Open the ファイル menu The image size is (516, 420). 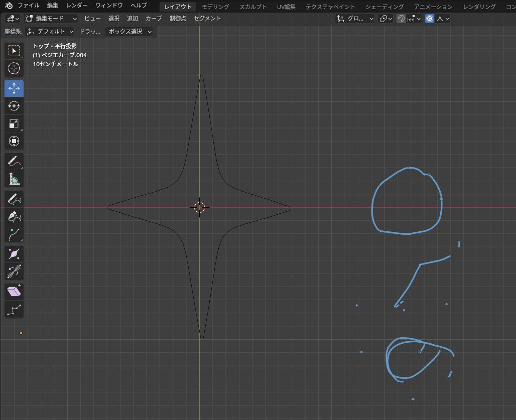point(28,6)
